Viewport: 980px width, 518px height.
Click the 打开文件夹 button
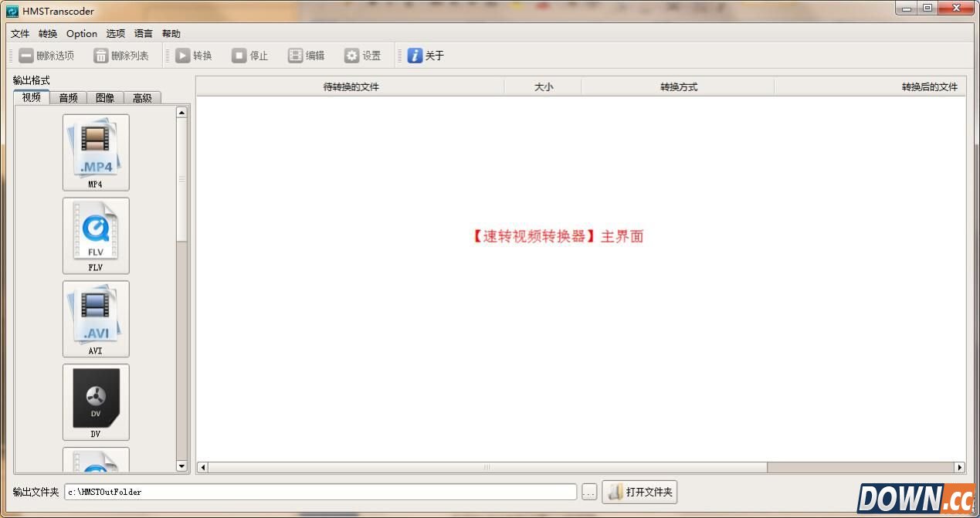tap(639, 492)
